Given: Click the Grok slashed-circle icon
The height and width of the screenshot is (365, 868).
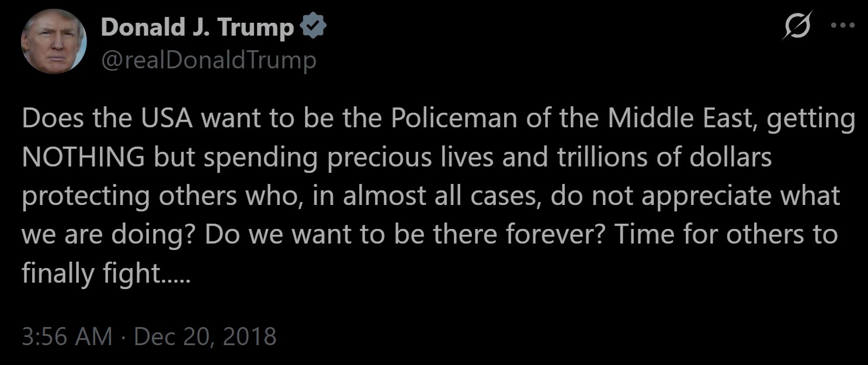Looking at the screenshot, I should pos(797,28).
